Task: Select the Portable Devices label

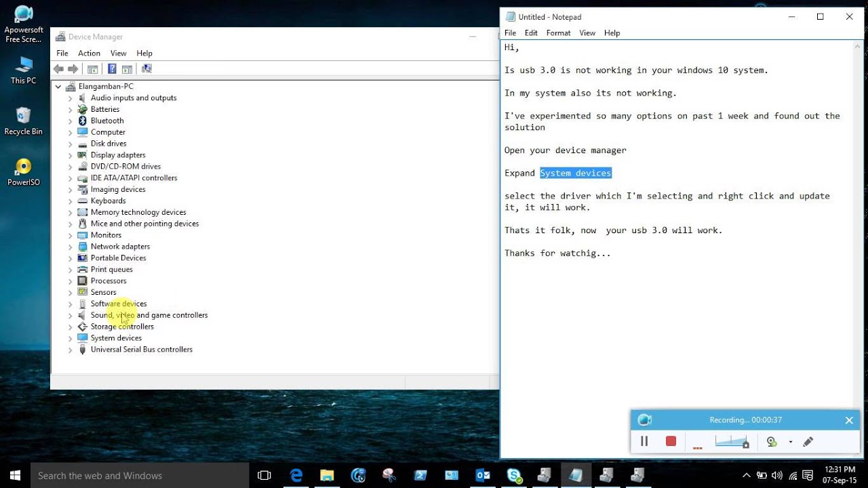Action: click(118, 258)
